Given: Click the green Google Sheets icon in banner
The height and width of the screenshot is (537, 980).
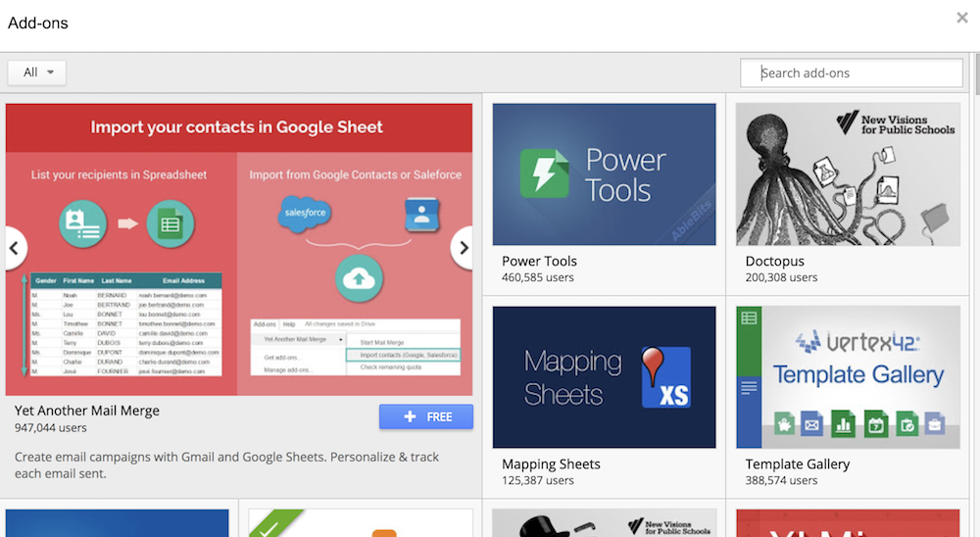Looking at the screenshot, I should click(x=171, y=223).
